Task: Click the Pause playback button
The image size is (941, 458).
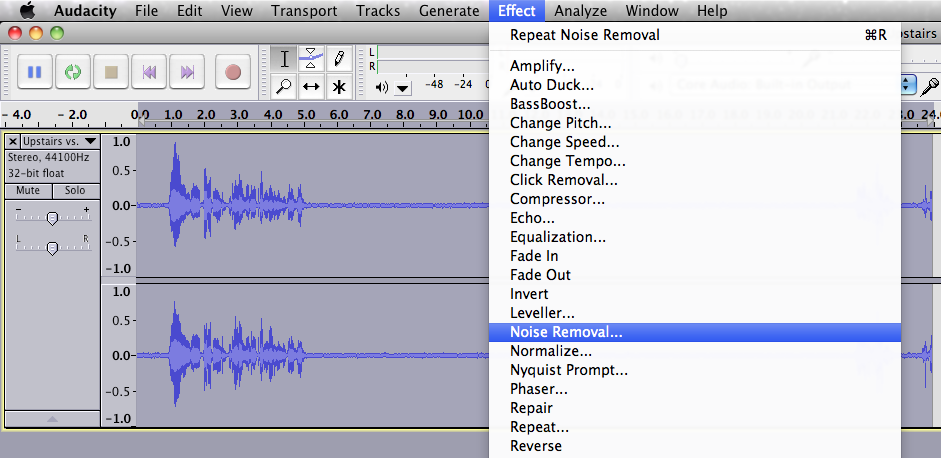Action: 35,72
